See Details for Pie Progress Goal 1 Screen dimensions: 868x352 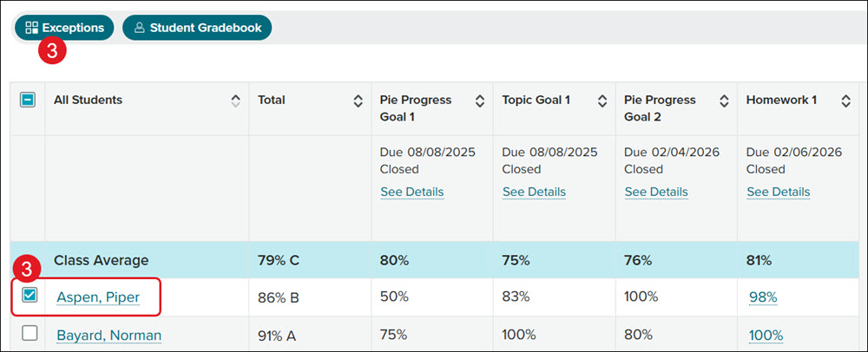tap(411, 192)
